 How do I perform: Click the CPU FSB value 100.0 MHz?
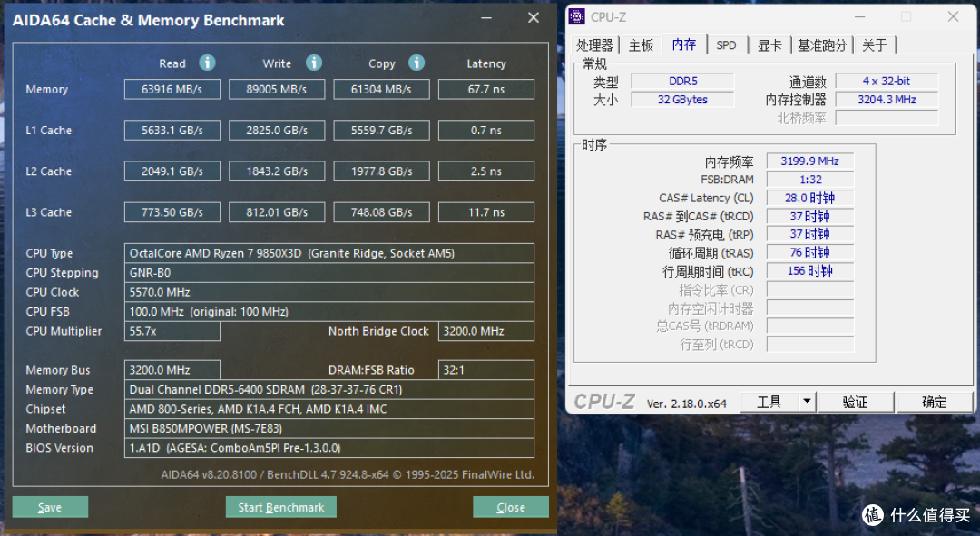[x=329, y=311]
